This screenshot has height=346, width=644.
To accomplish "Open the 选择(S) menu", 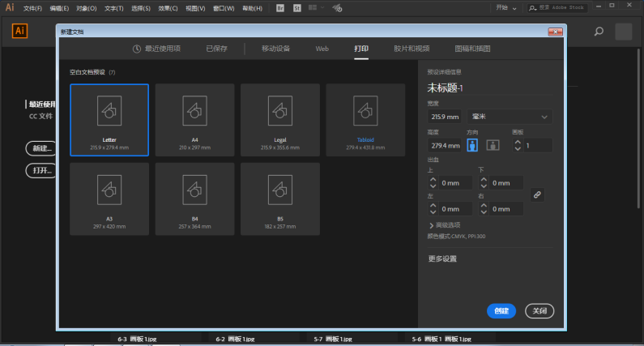I will [141, 8].
